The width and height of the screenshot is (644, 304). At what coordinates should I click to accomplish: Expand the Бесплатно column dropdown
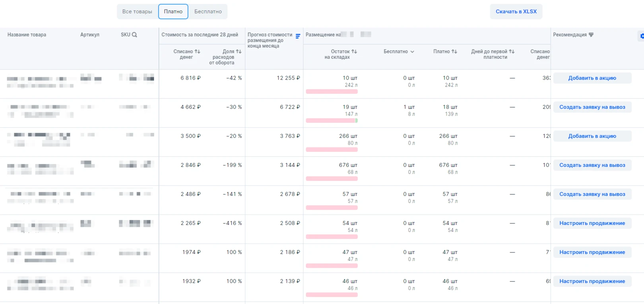tap(412, 52)
